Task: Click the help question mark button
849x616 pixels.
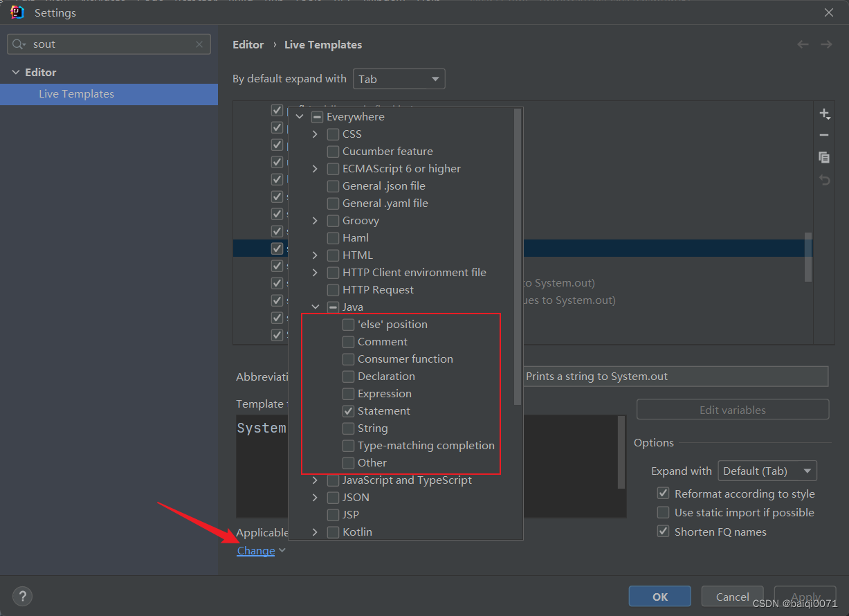Action: (22, 596)
